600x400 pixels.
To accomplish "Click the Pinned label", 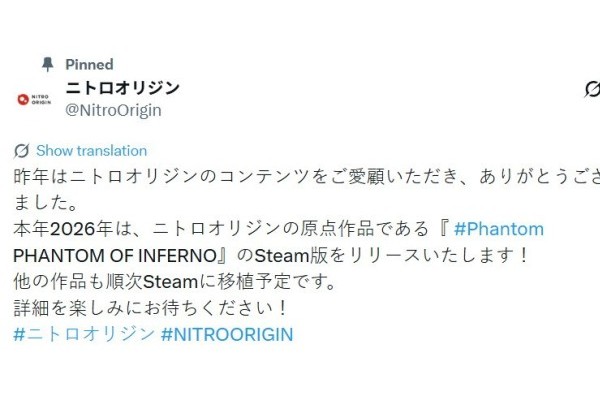I will (89, 64).
